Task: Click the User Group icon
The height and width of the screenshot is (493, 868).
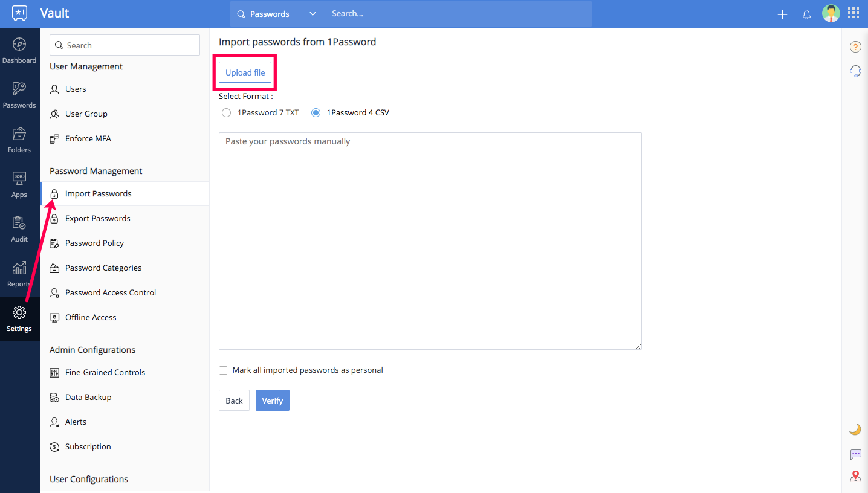Action: 54,114
